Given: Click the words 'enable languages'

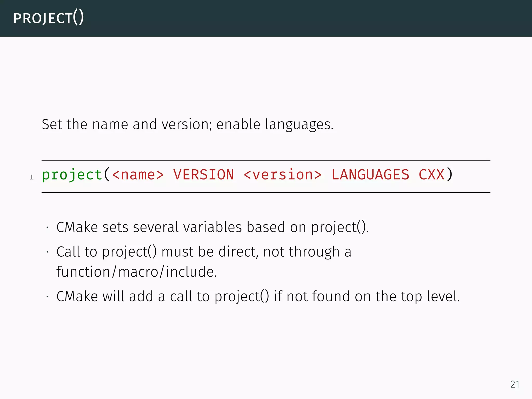Looking at the screenshot, I should [274, 124].
